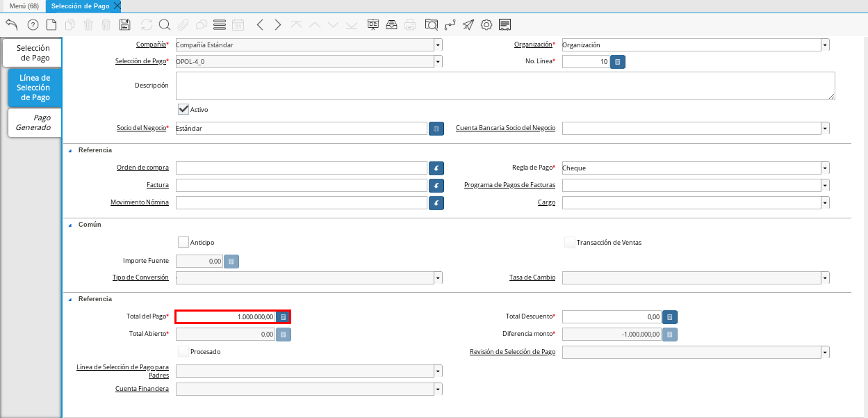Image resolution: width=868 pixels, height=418 pixels.
Task: Click the undo changes arrow icon
Action: click(x=12, y=25)
